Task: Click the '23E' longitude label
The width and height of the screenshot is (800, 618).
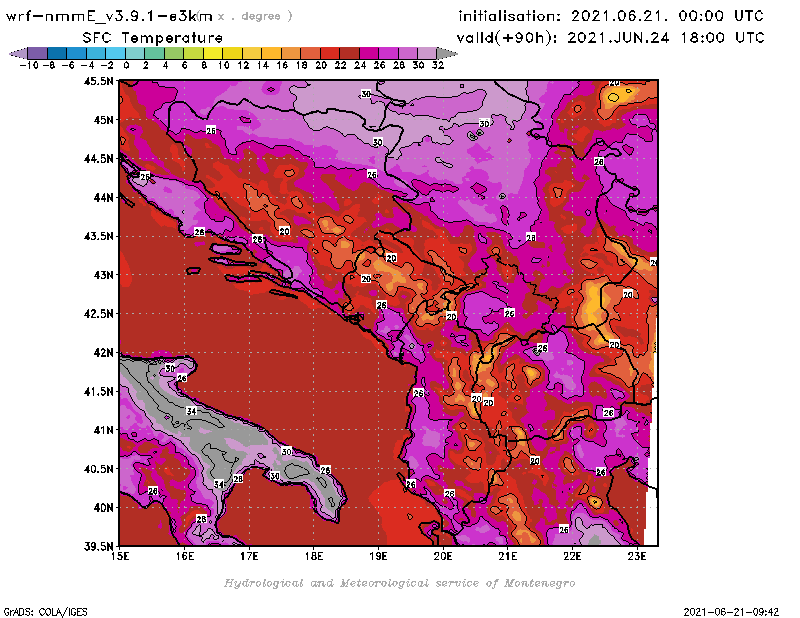Action: tap(637, 556)
